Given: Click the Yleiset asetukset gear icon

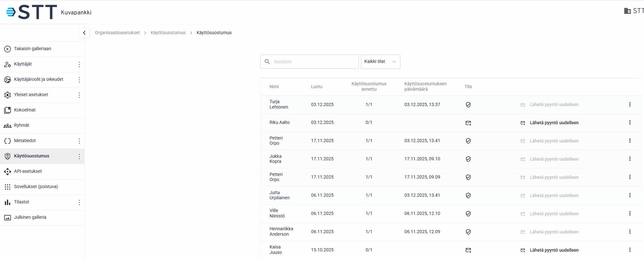Looking at the screenshot, I should 7,95.
